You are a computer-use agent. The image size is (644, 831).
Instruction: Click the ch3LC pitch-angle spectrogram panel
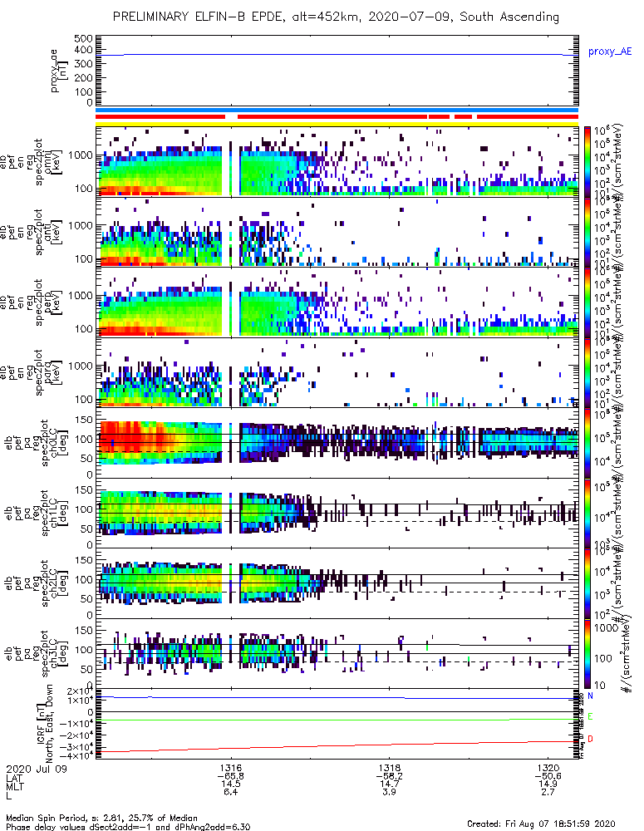337,653
